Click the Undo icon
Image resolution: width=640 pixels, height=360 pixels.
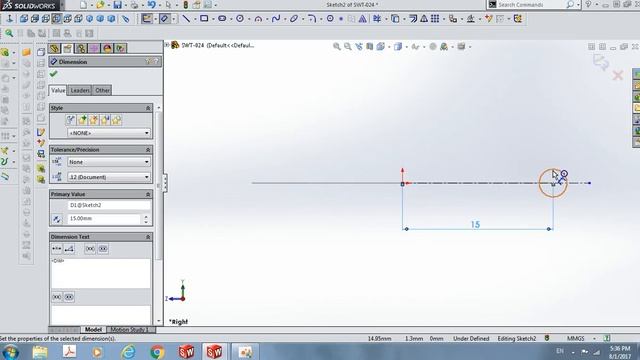point(151,5)
